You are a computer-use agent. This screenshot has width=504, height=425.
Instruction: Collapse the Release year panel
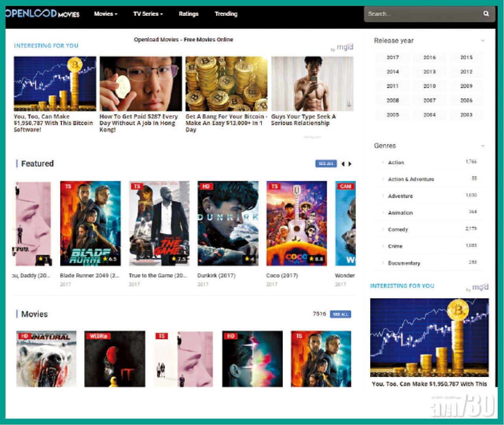point(482,41)
